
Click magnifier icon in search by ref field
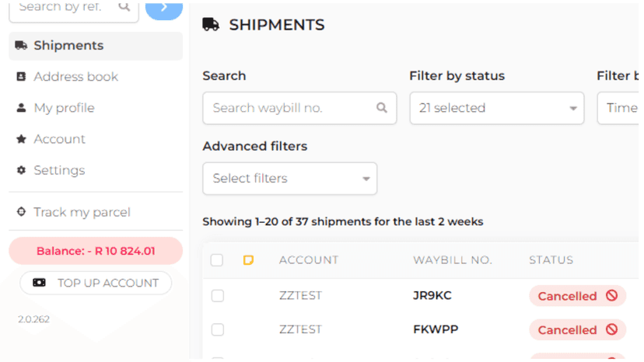coord(124,6)
